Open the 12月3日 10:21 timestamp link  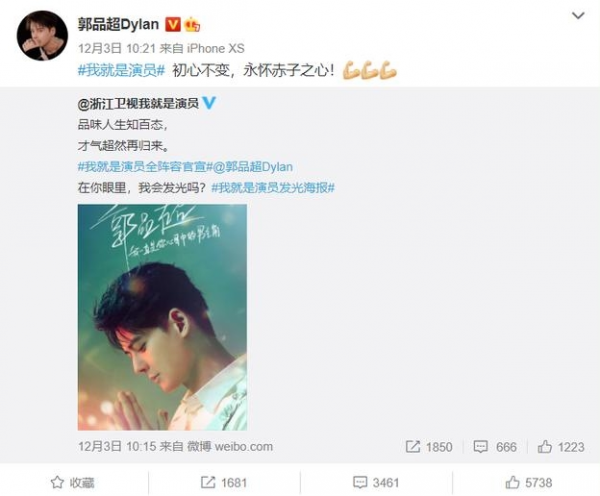click(x=117, y=48)
